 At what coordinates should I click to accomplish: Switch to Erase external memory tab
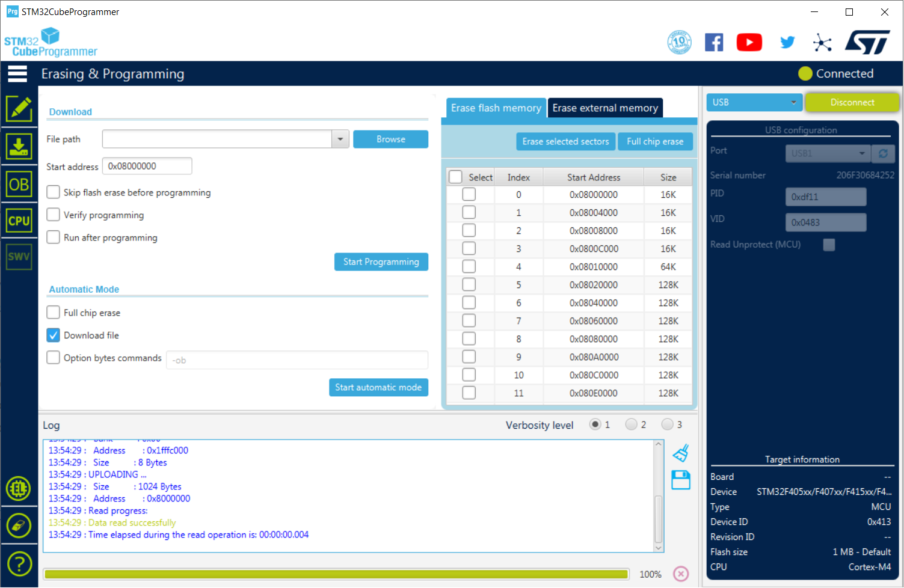[605, 108]
